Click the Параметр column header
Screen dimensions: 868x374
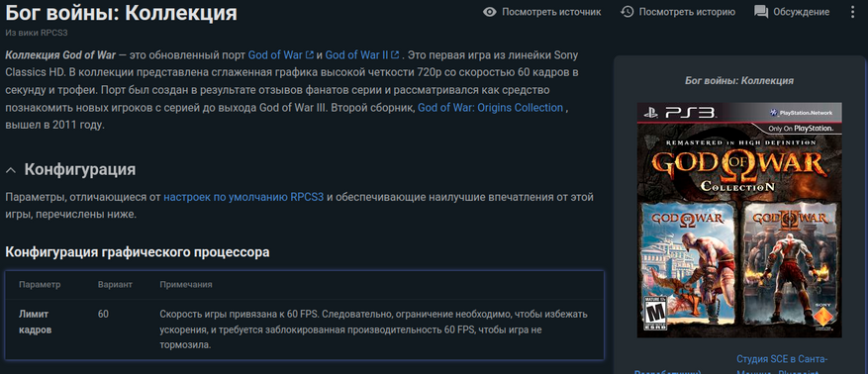[40, 284]
